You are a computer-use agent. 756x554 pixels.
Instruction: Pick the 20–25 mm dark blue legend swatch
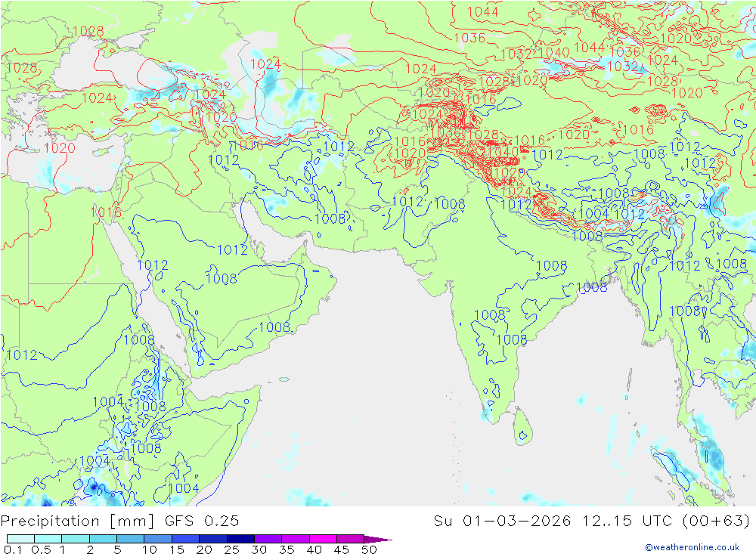[213, 539]
